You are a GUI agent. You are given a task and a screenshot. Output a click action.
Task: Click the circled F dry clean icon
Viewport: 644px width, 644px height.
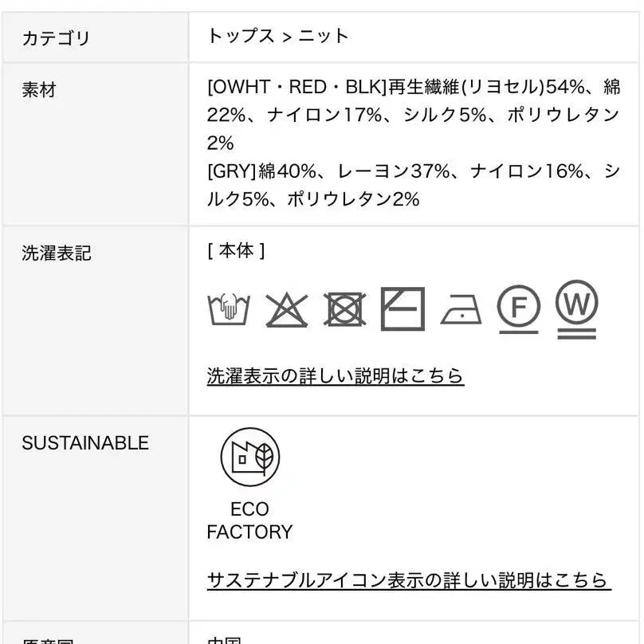click(518, 308)
